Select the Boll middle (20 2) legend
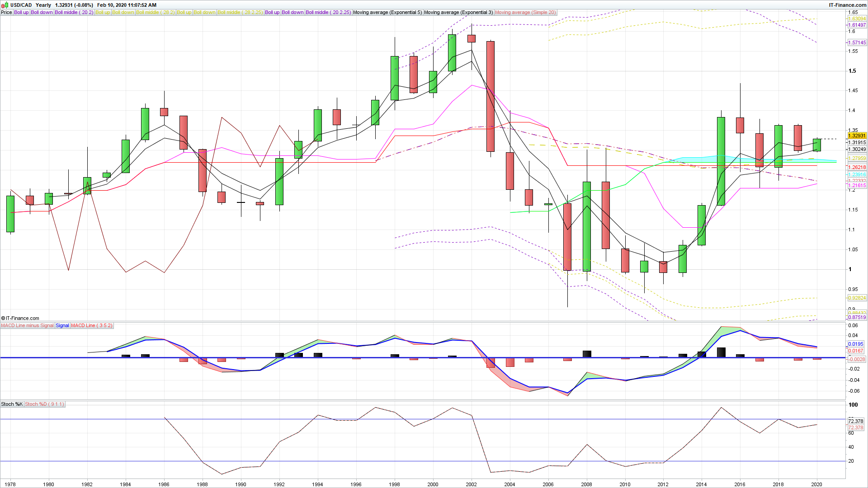 [74, 12]
